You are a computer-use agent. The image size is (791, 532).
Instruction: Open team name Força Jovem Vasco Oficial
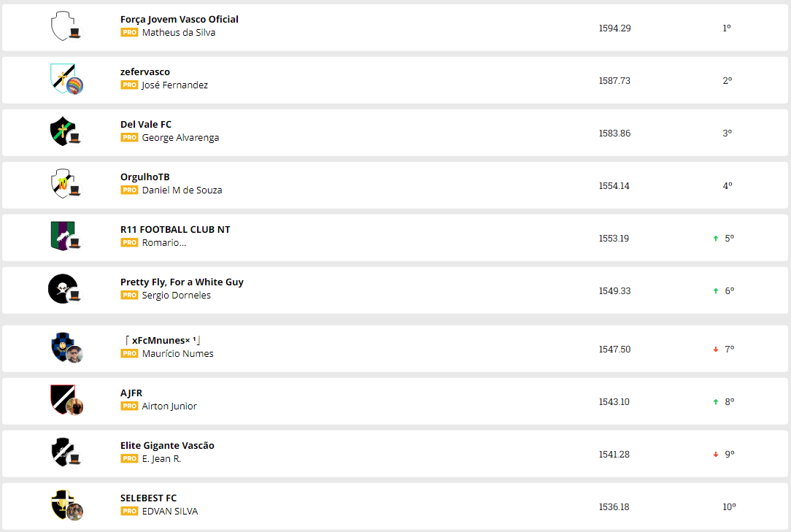click(179, 19)
